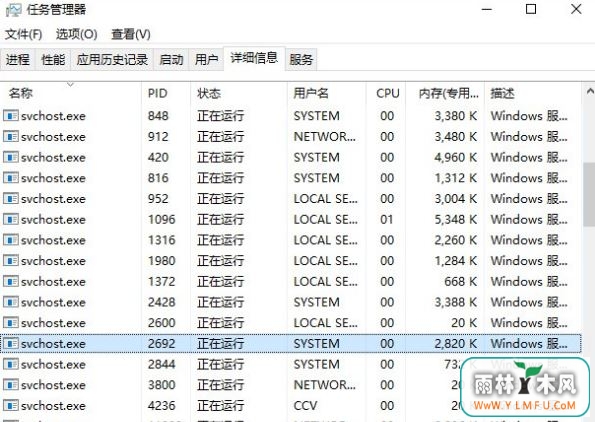The height and width of the screenshot is (422, 595).
Task: Select svchost.exe icon with PID 1096
Action: pyautogui.click(x=11, y=219)
